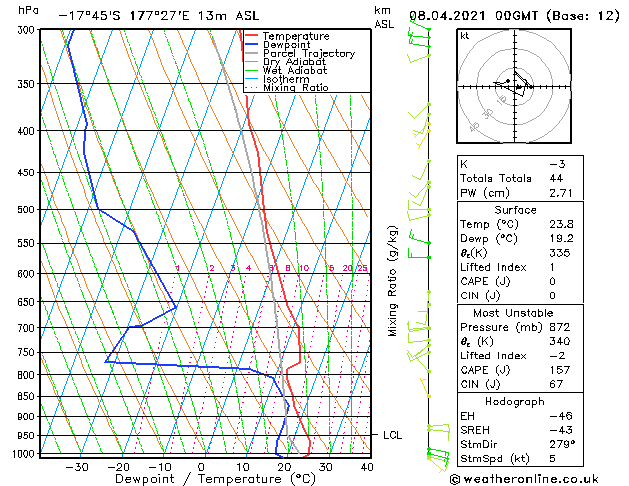
Task: Click surface Dewp value 19.2
Action: click(x=561, y=239)
